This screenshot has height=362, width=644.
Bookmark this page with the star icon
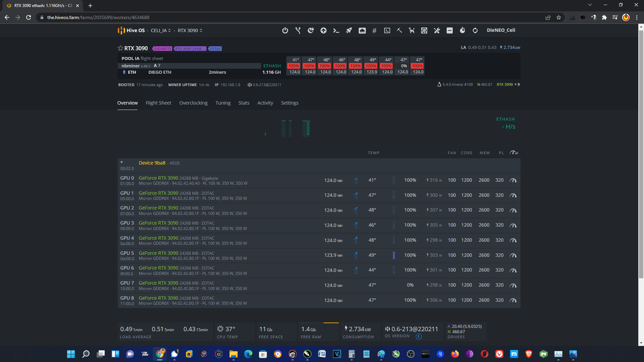click(559, 18)
